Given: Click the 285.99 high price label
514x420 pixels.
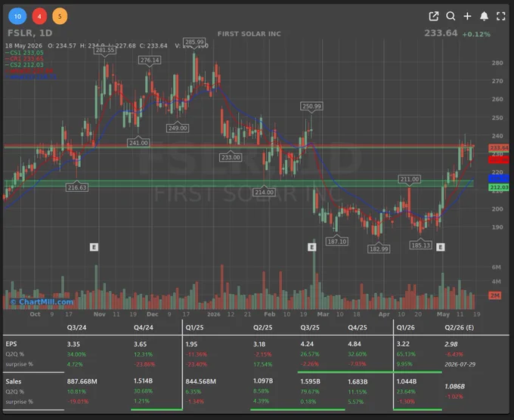Looking at the screenshot, I should (x=194, y=42).
